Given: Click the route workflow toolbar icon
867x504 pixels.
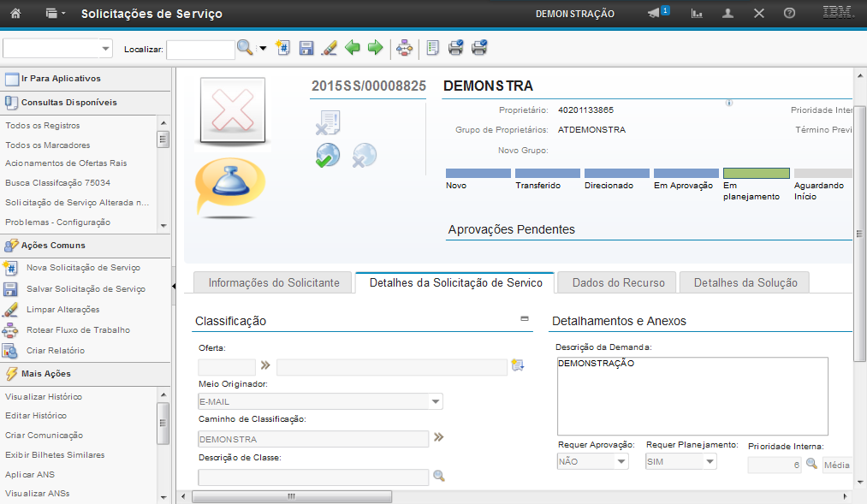Looking at the screenshot, I should [x=404, y=49].
